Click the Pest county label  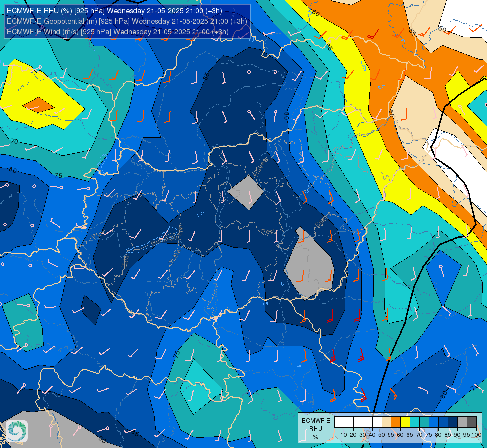[x=268, y=232]
